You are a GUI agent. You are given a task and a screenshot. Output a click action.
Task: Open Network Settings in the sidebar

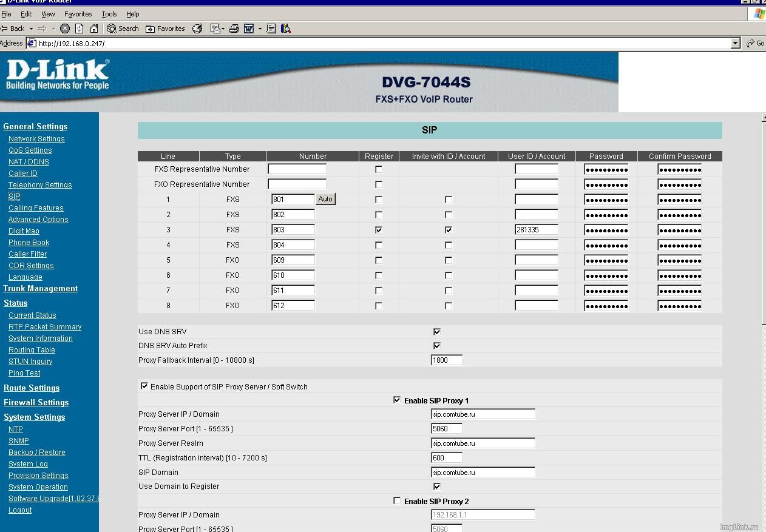(36, 139)
